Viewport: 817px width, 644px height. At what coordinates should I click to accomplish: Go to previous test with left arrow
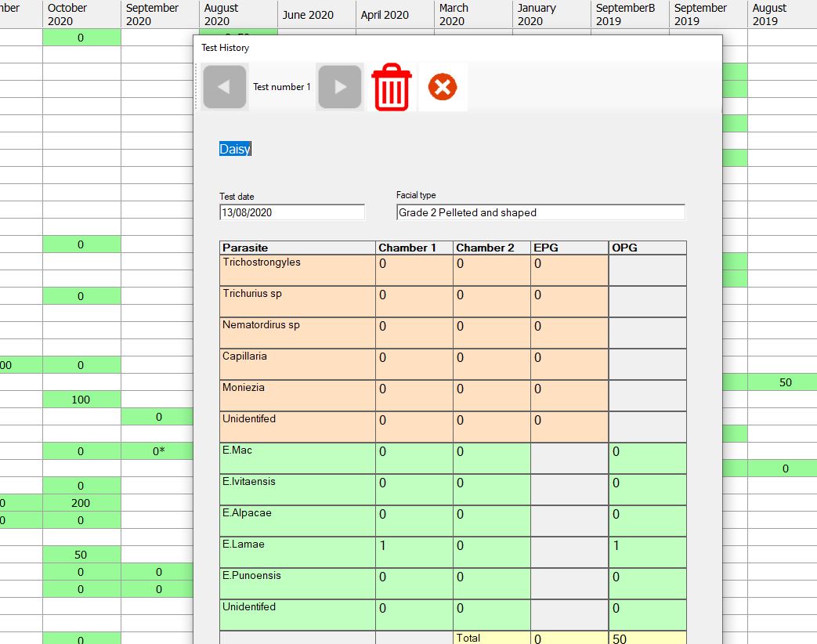225,86
